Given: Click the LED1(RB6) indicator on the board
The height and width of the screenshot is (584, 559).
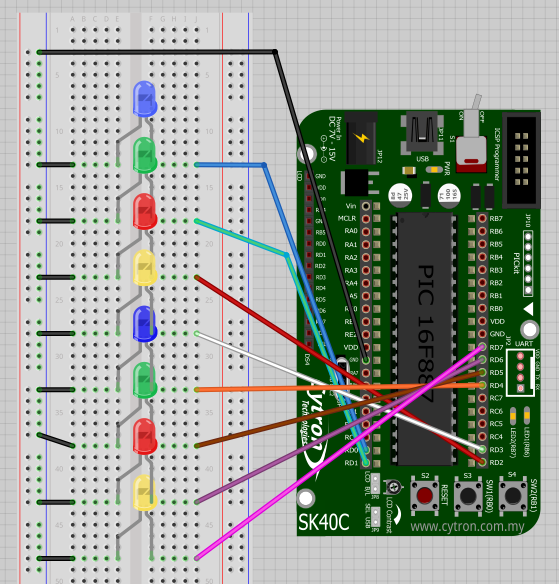Looking at the screenshot, I should coord(527,416).
